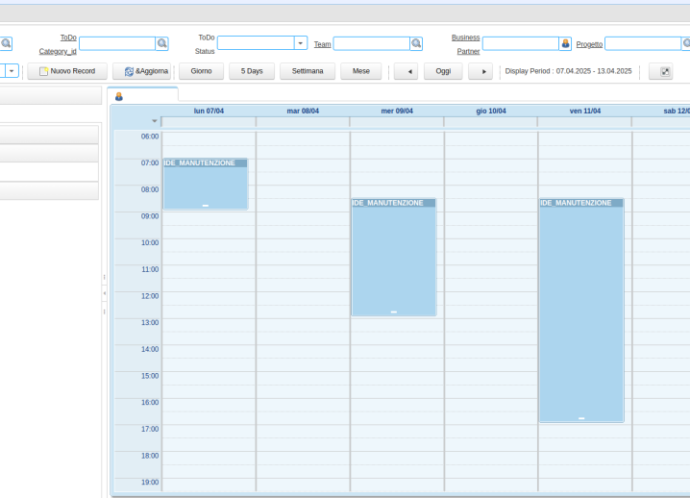
Task: Go to the next period arrow
Action: 481,72
